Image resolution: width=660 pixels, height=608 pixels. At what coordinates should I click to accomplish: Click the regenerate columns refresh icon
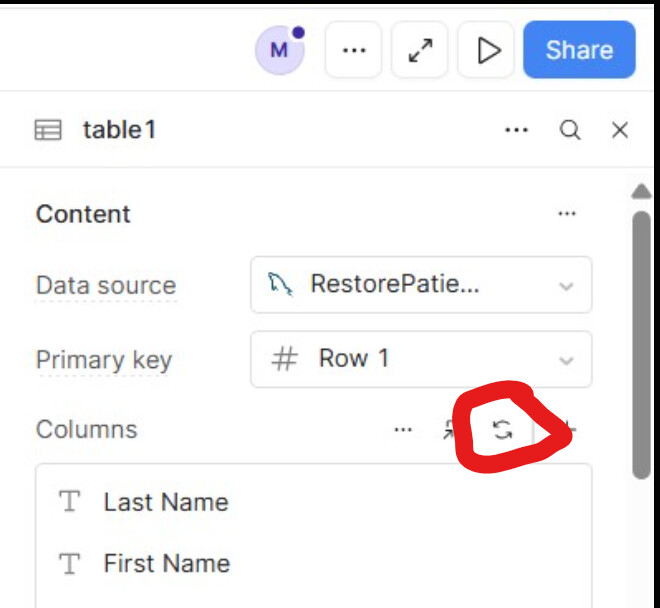click(x=503, y=430)
